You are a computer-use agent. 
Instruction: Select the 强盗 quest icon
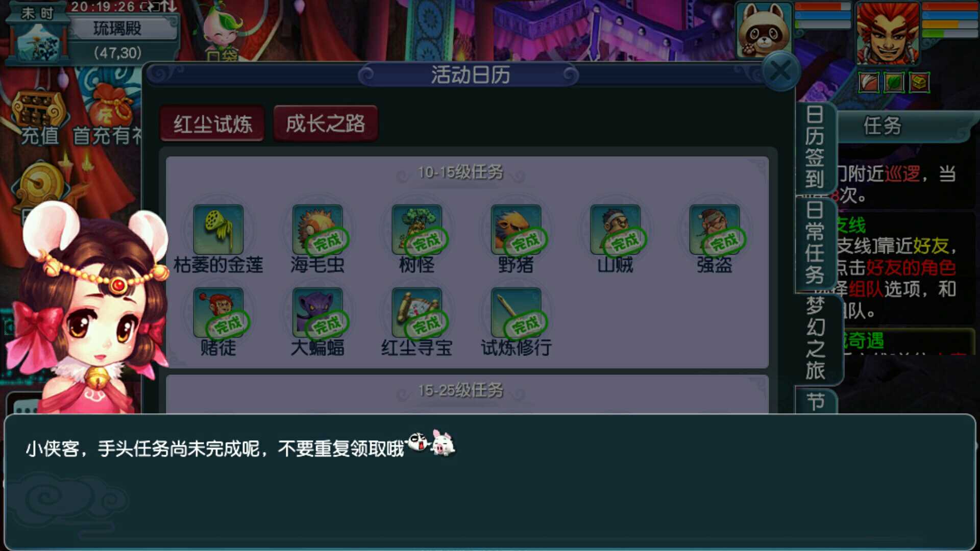tap(715, 229)
